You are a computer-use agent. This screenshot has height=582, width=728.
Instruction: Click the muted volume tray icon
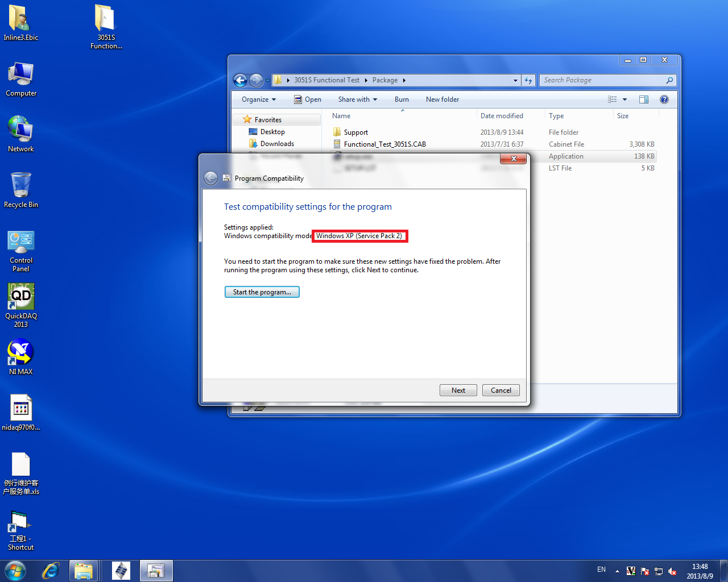coord(672,571)
